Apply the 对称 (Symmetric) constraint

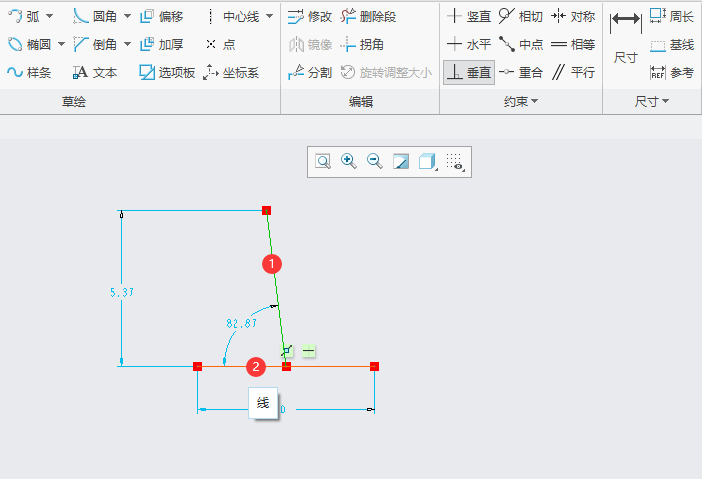click(x=573, y=17)
